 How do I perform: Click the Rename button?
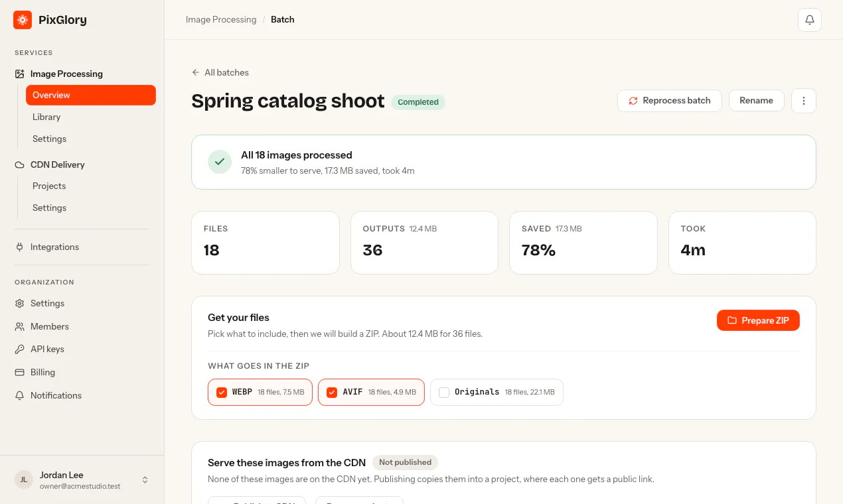click(756, 101)
